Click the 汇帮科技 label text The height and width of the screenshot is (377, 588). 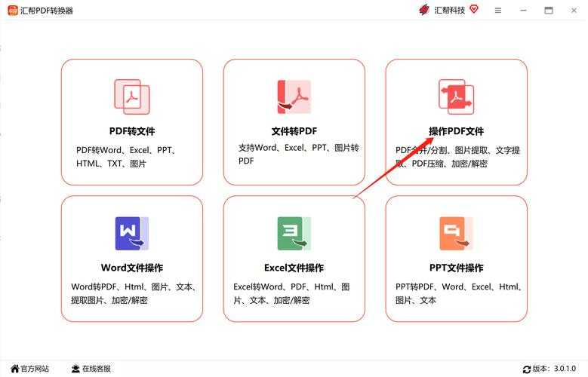click(450, 11)
